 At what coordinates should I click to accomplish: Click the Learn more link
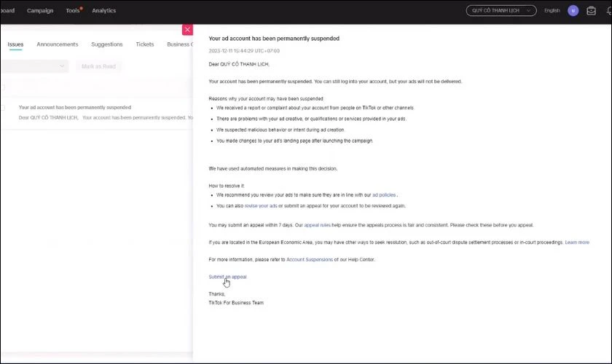click(577, 242)
